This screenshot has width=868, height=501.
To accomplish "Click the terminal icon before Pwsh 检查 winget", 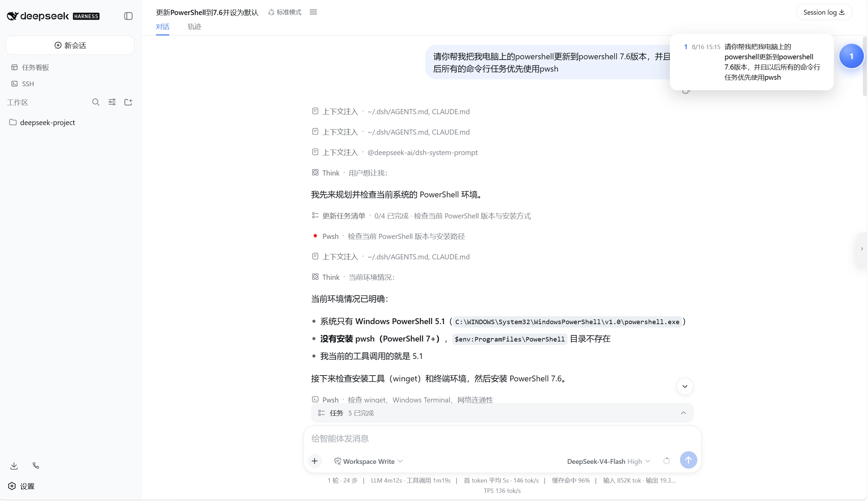I will (x=315, y=400).
